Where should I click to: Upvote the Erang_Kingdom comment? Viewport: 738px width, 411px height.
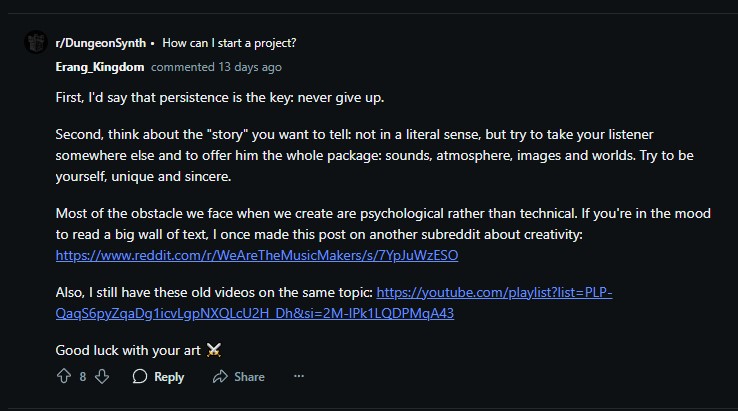click(x=64, y=377)
